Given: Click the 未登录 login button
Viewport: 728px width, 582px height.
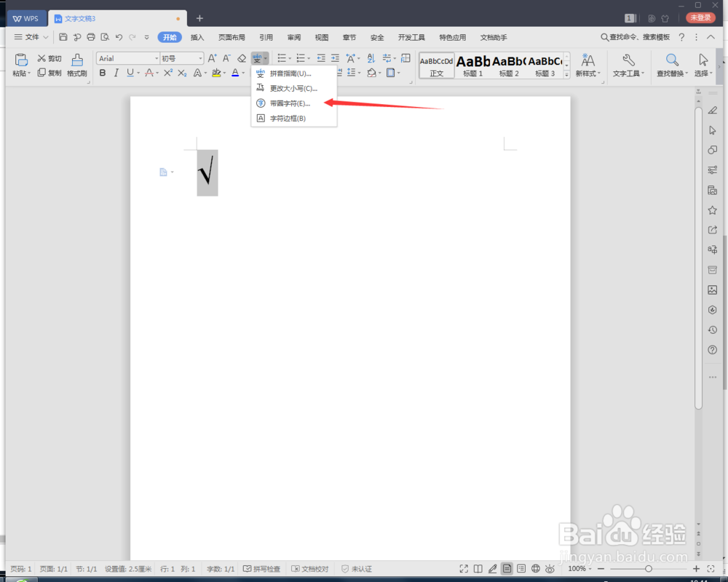Looking at the screenshot, I should [700, 17].
